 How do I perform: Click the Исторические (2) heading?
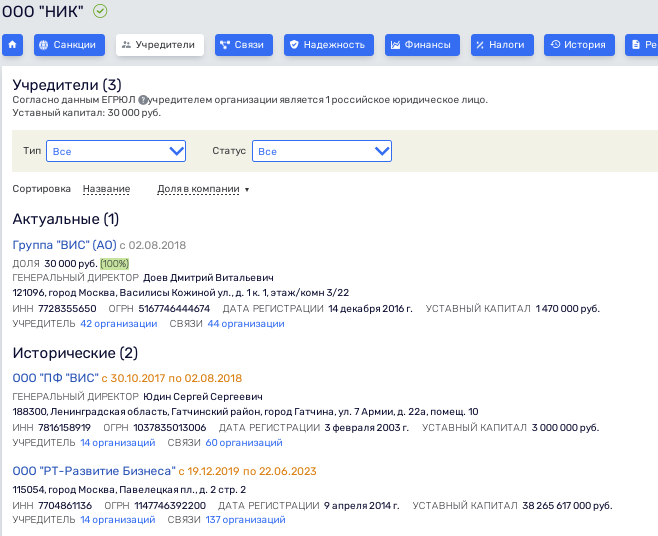pos(75,353)
